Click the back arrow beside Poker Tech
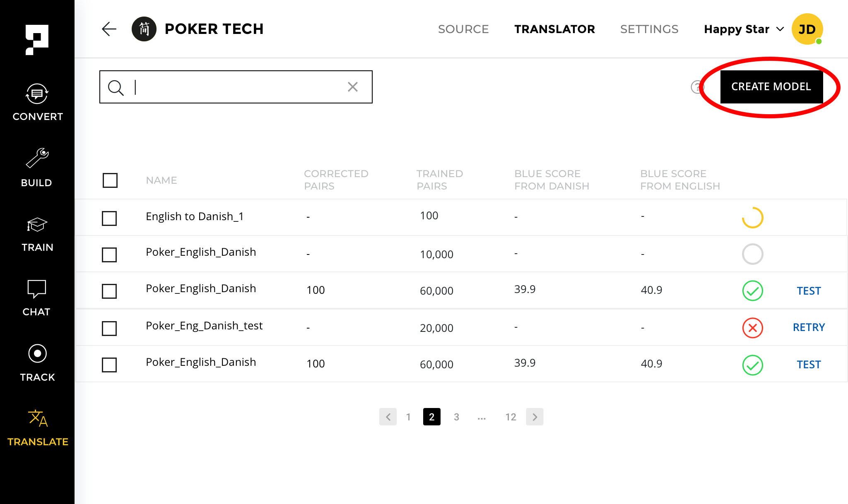The width and height of the screenshot is (848, 504). pyautogui.click(x=109, y=29)
